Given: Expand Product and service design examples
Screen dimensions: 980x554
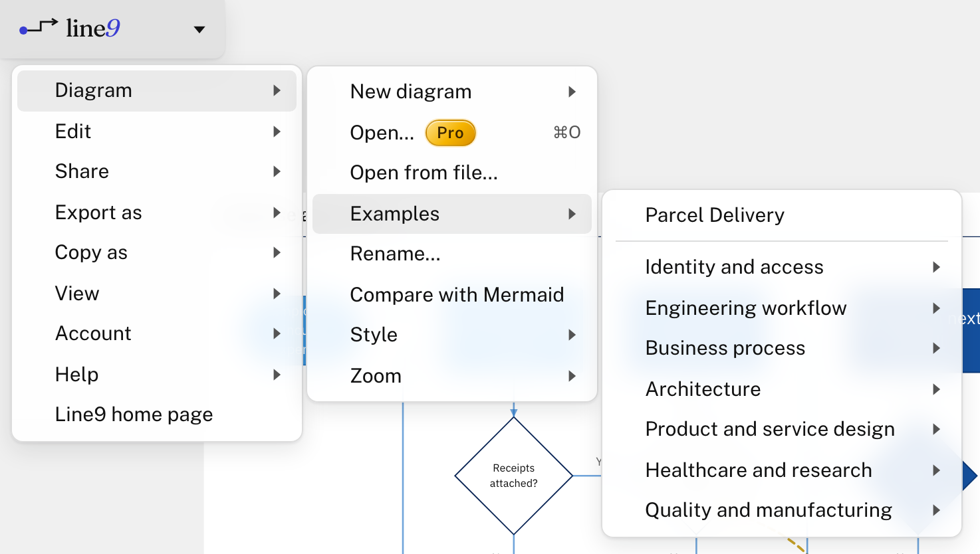Looking at the screenshot, I should coord(782,429).
